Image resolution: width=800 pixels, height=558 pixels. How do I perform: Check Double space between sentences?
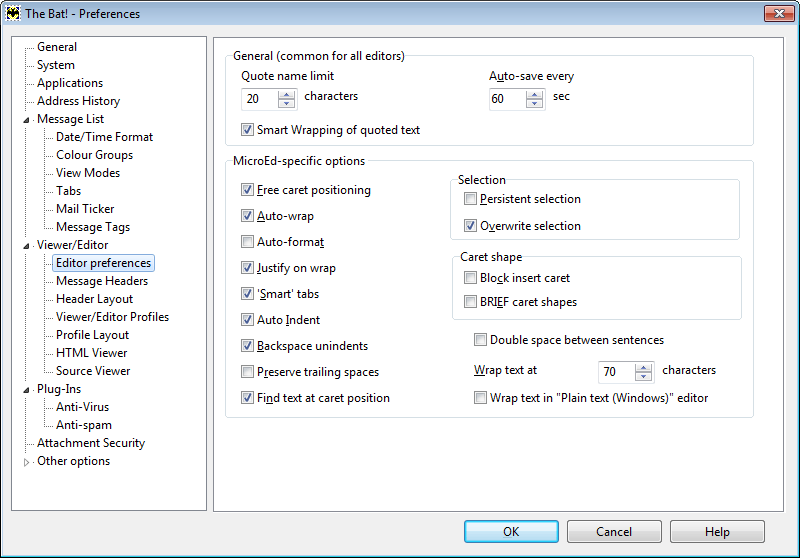tap(480, 340)
